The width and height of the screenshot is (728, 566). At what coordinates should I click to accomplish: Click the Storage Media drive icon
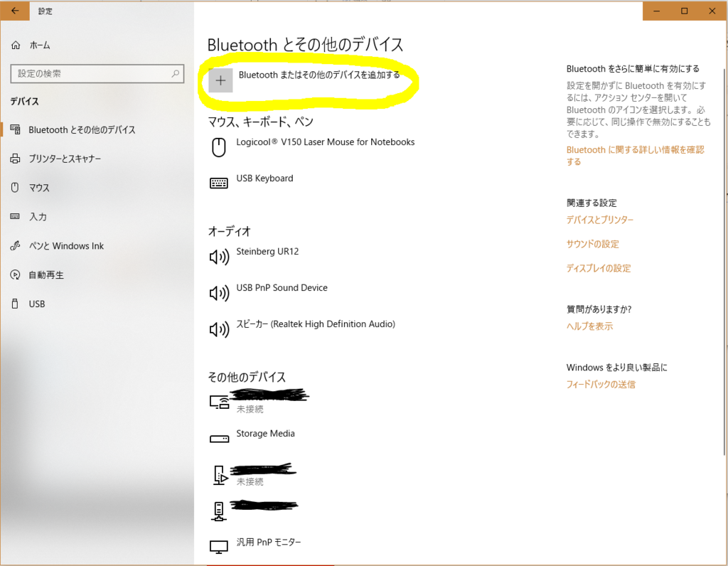coord(219,439)
